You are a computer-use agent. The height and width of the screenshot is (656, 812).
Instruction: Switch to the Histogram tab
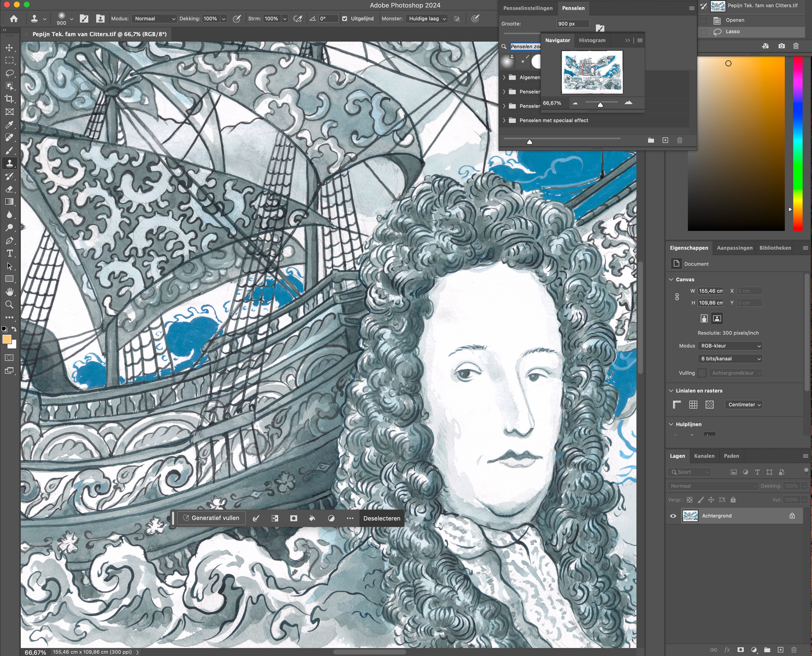coord(592,40)
